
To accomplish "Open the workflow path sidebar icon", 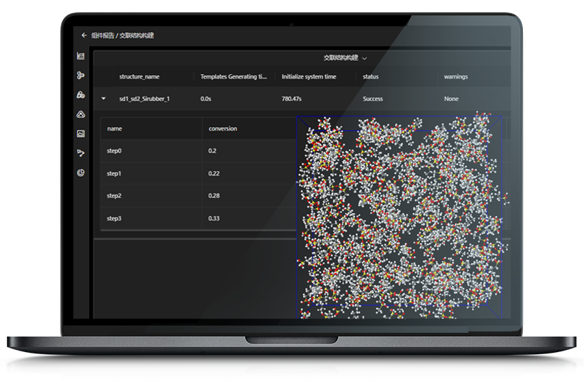I will [81, 153].
